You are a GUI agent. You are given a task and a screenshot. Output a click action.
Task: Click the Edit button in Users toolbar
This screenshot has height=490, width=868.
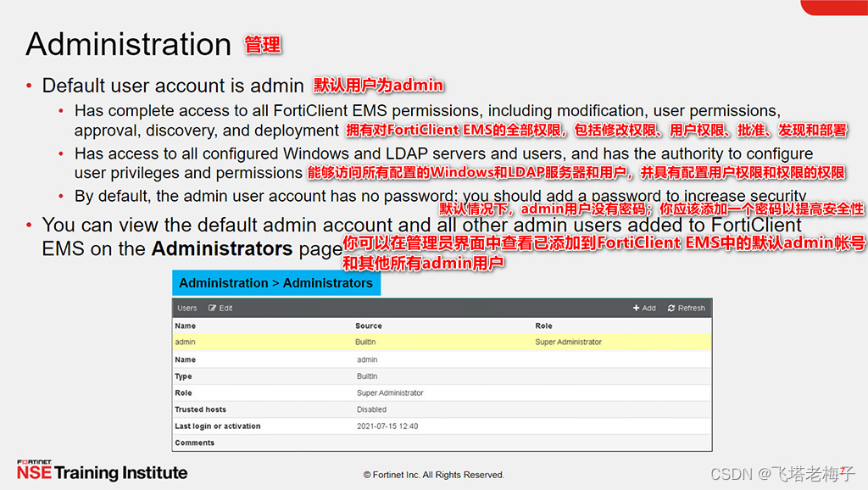(x=220, y=308)
